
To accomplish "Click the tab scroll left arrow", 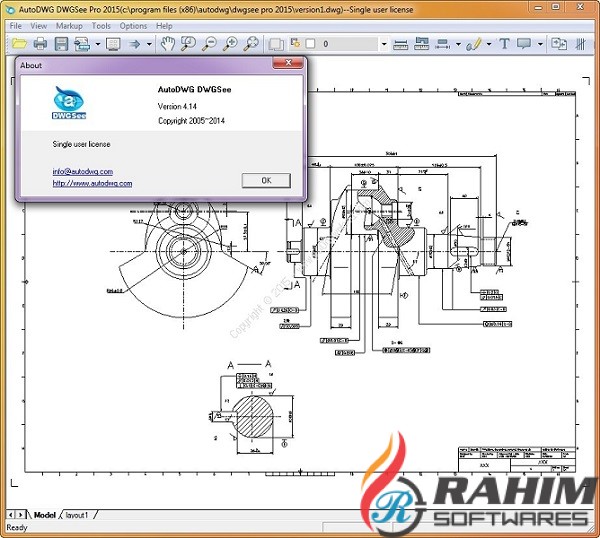I will pos(11,515).
